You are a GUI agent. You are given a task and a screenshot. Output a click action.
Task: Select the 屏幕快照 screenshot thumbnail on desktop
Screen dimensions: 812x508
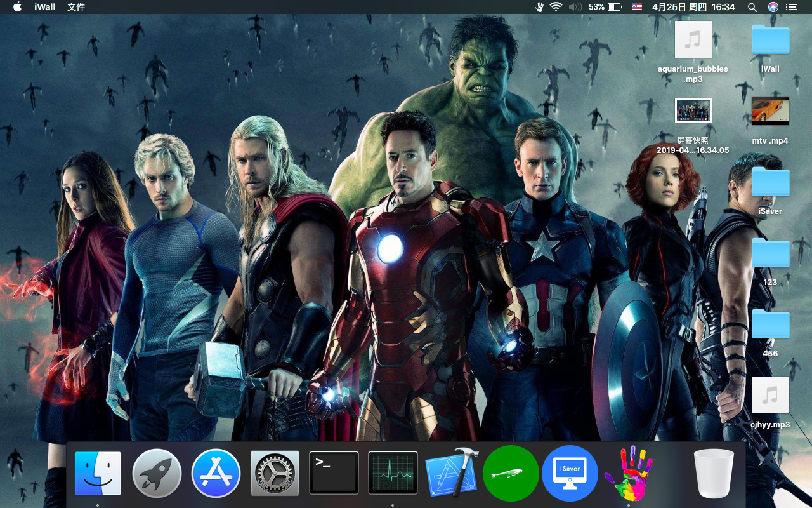point(693,110)
